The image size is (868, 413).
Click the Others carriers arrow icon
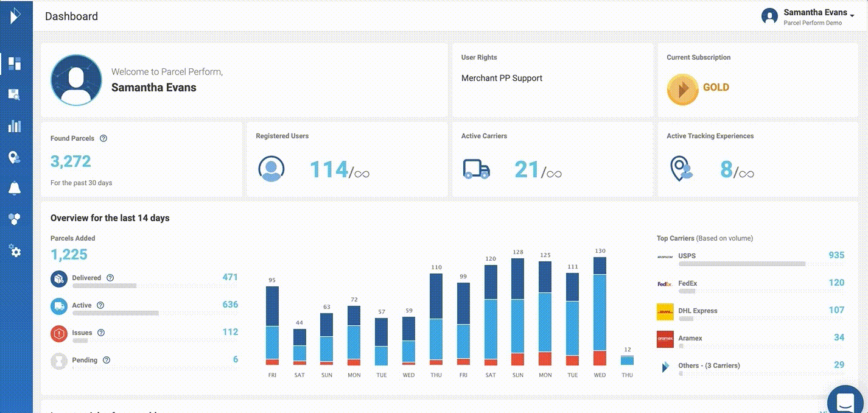pyautogui.click(x=665, y=367)
